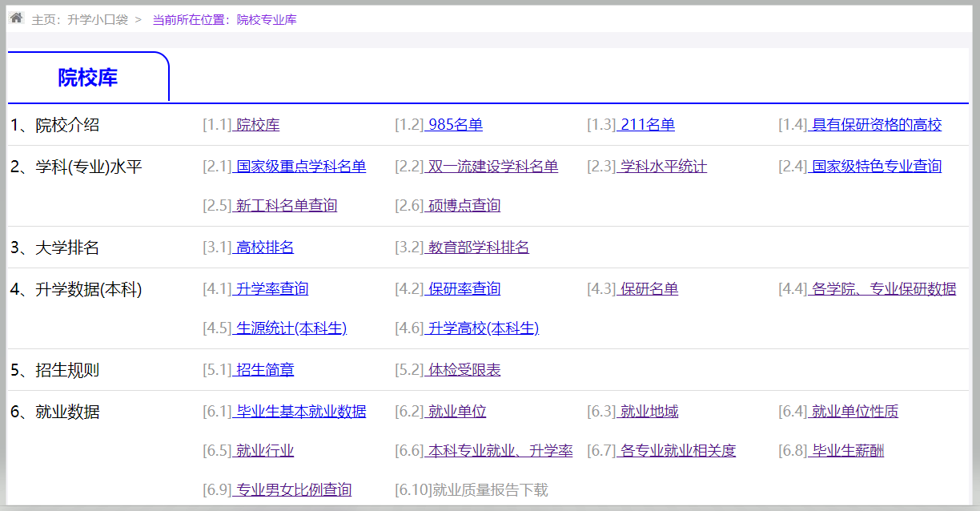Open 双一流建设学科名单 link
Image resolution: width=980 pixels, height=511 pixels.
tap(492, 167)
